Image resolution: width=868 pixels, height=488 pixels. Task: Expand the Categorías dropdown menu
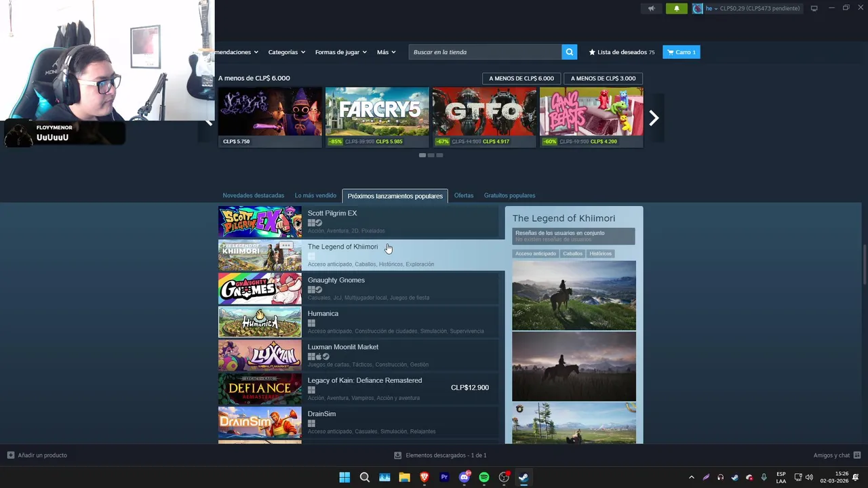click(x=286, y=52)
